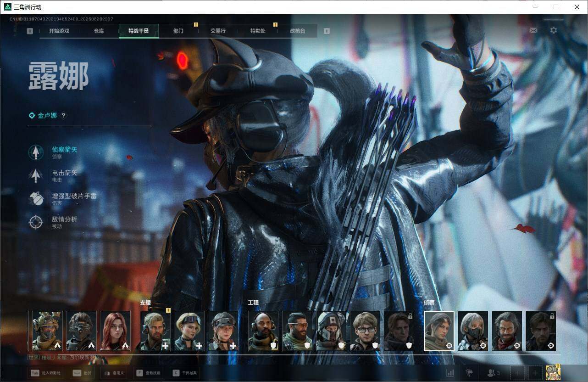
Task: Open the 特战干员 tab
Action: coord(139,31)
